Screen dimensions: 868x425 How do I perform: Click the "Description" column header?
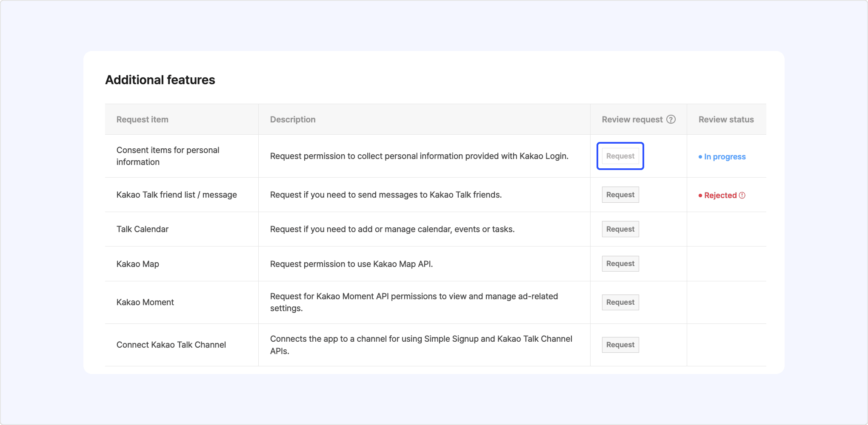tap(293, 119)
